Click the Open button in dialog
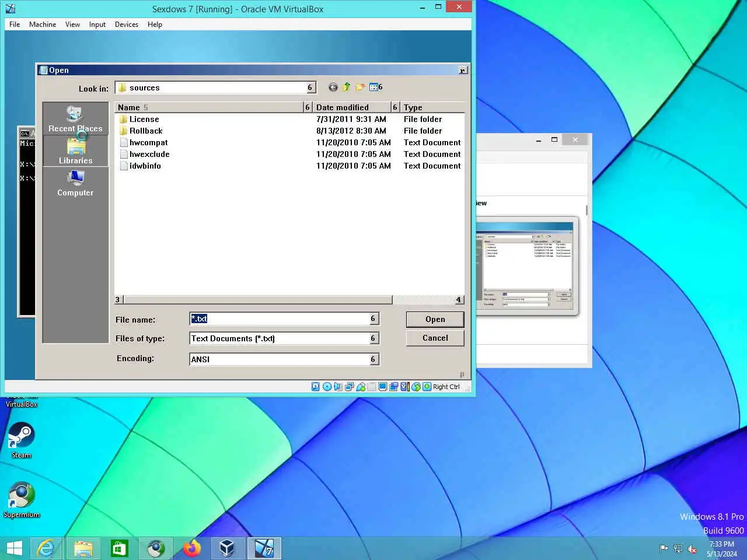 pyautogui.click(x=435, y=319)
